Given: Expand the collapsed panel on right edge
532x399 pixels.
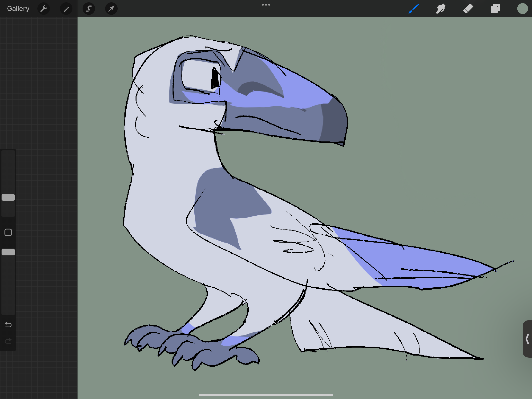Looking at the screenshot, I should point(527,339).
